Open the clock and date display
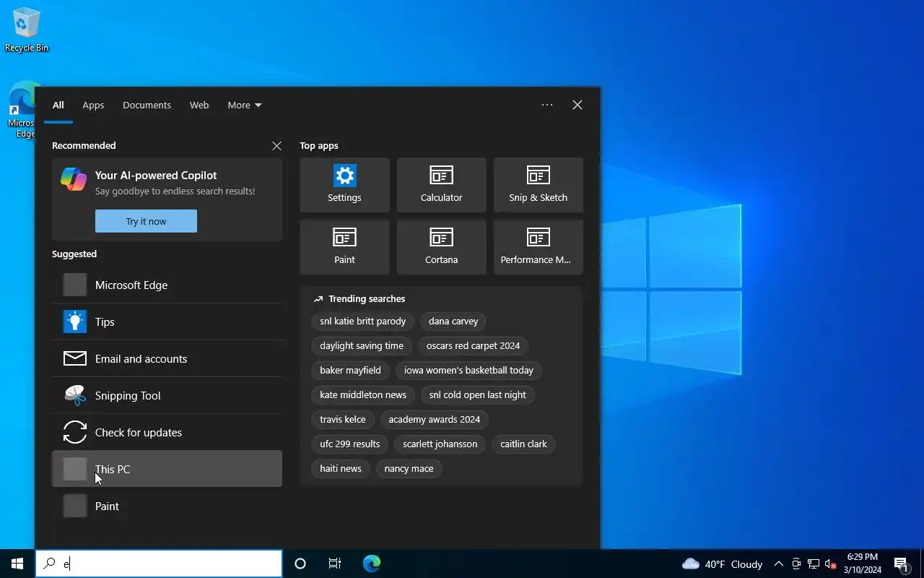This screenshot has width=924, height=578. (x=863, y=564)
